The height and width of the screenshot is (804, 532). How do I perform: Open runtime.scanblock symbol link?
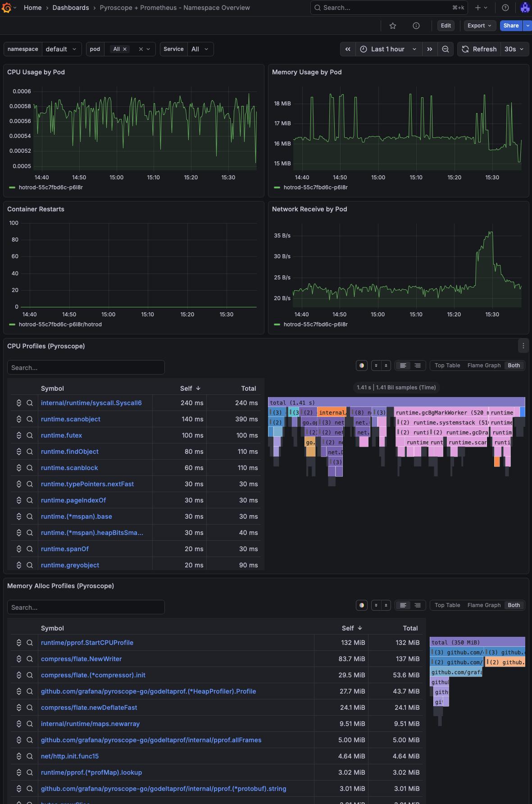point(69,468)
